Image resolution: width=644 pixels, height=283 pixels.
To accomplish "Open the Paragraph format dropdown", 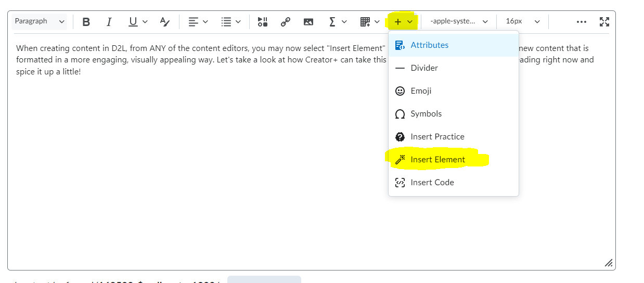I will [40, 21].
